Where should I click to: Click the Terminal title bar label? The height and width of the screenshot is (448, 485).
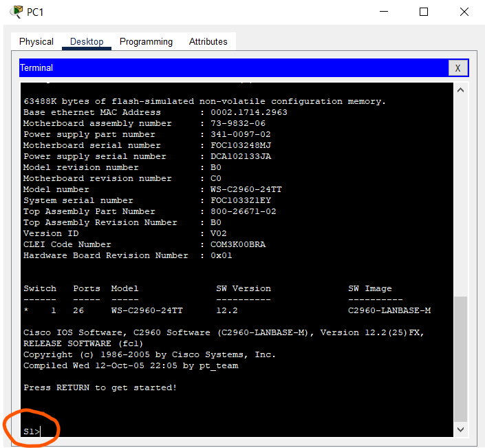coord(36,67)
